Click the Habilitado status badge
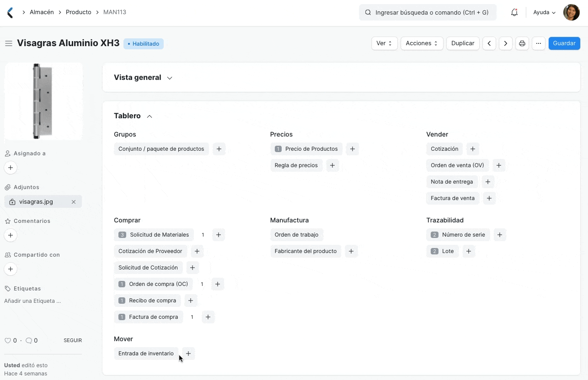Screen dimensions: 588x380 click(144, 44)
